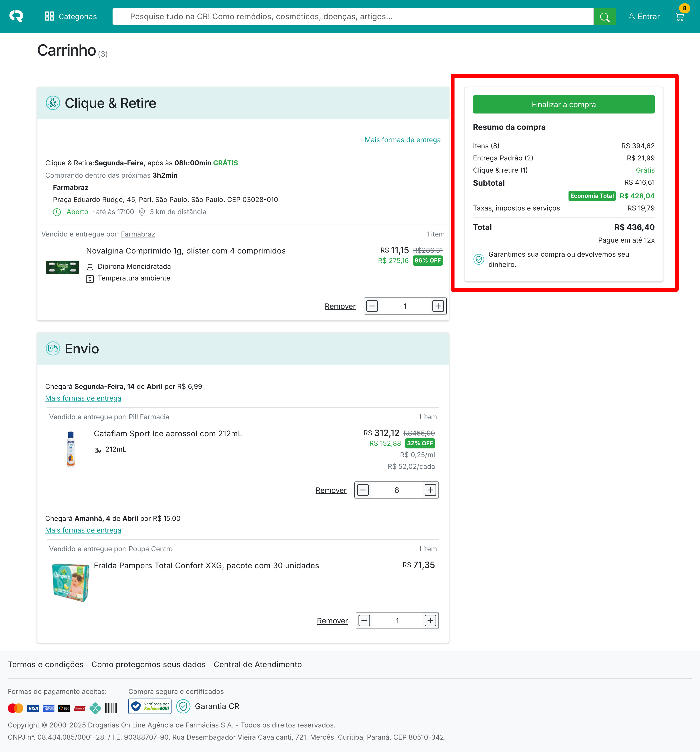This screenshot has height=752, width=700.
Task: Click the CR logo in the header
Action: [x=16, y=16]
